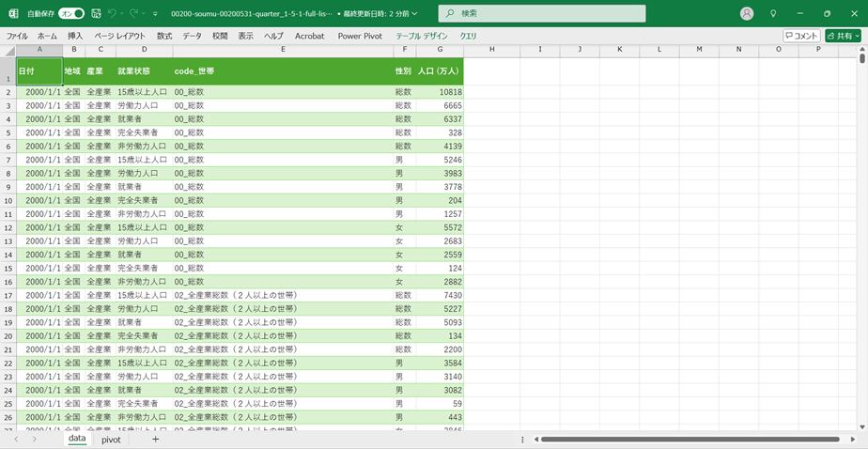Click the Undo arrow icon
Image resolution: width=868 pixels, height=449 pixels.
(113, 14)
